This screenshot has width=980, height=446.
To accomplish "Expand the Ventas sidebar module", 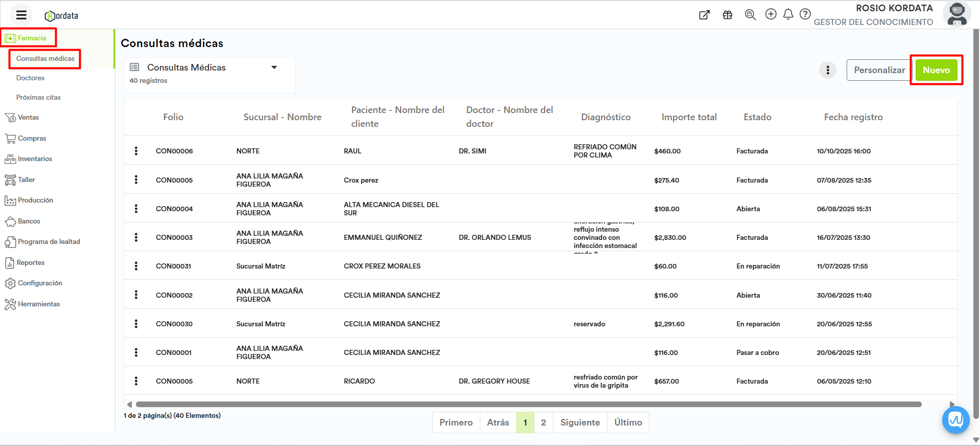I will tap(28, 118).
